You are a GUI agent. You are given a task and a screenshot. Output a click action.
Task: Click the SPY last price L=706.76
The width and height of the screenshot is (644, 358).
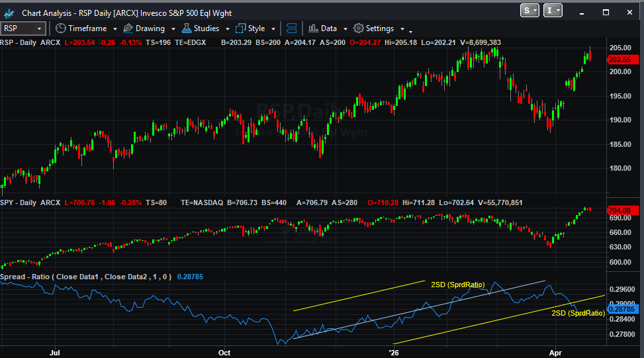[x=79, y=202]
